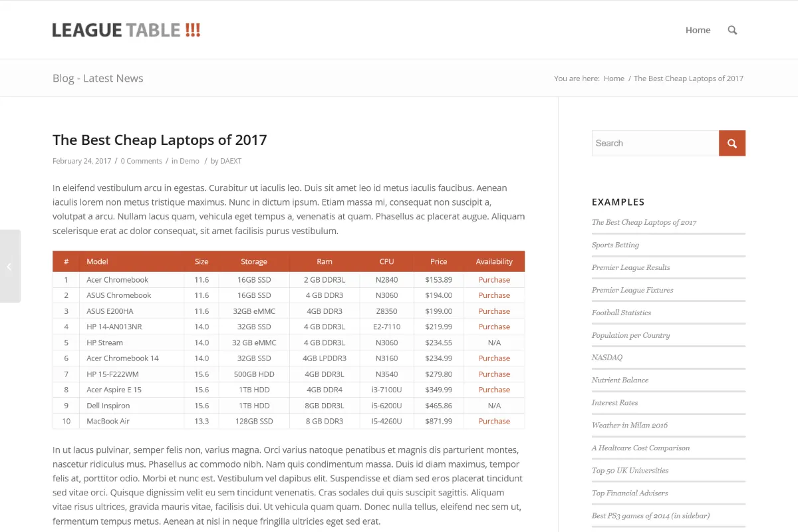
Task: Open the Home menu item
Action: point(698,30)
